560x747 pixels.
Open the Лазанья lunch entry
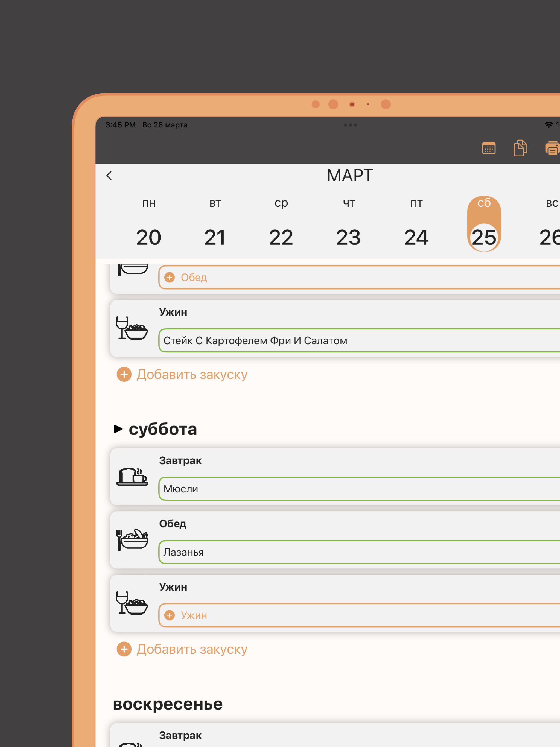click(359, 552)
